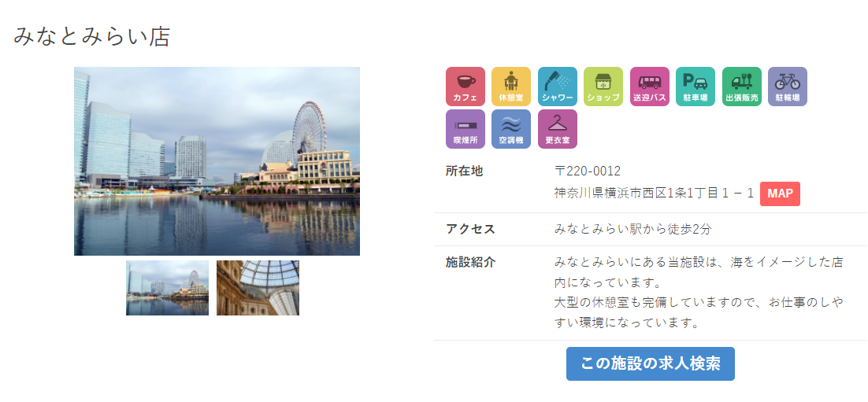Select the 駐輪場 bicycle parking icon

click(787, 87)
